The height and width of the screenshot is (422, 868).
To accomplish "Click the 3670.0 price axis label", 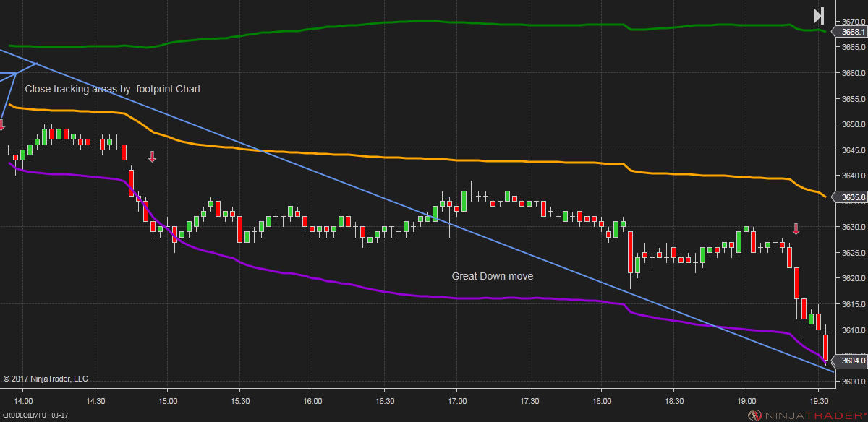I will click(854, 22).
